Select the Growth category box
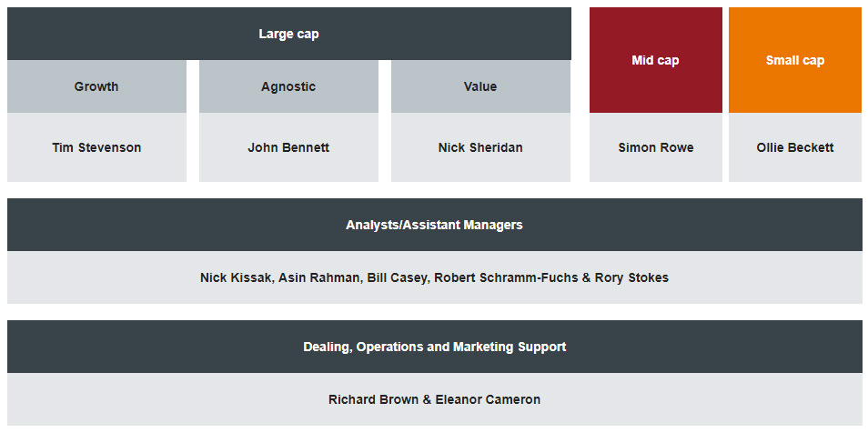This screenshot has width=868, height=433. click(96, 87)
